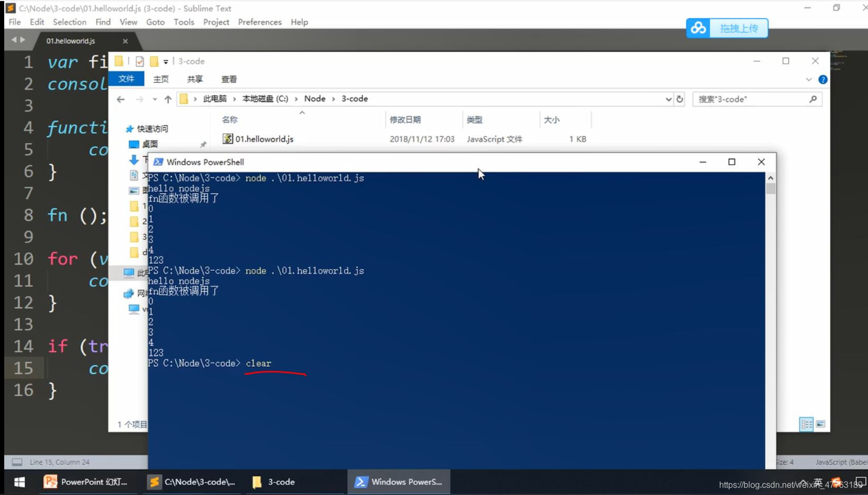
Task: Click the PowerShell vertical scrollbar thumb
Action: tap(770, 189)
